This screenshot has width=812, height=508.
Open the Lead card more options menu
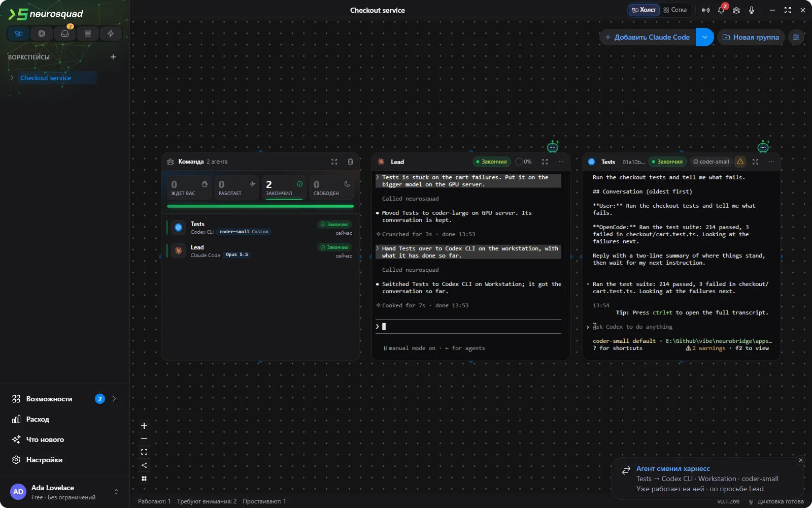pos(561,162)
